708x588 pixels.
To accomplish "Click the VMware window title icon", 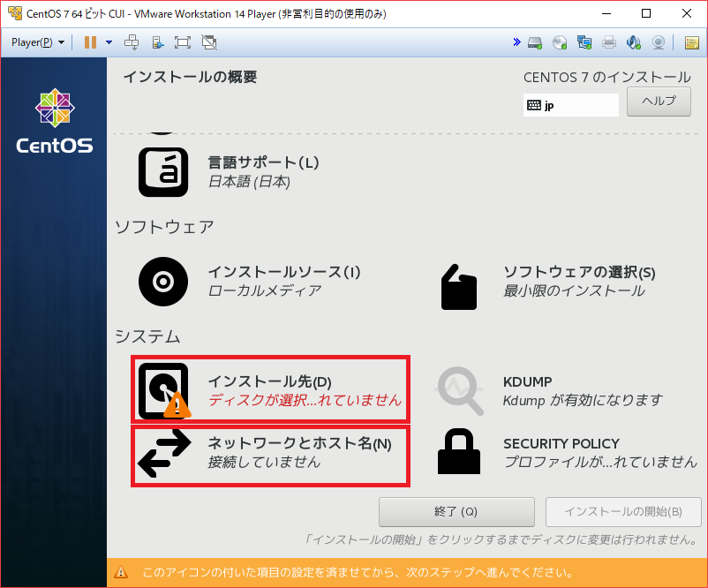I will (x=15, y=13).
